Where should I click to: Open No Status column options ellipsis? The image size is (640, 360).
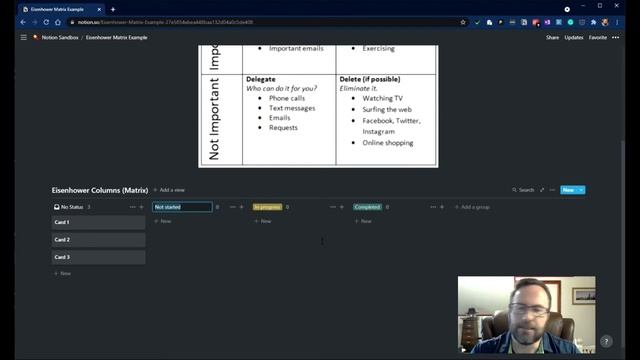point(132,207)
